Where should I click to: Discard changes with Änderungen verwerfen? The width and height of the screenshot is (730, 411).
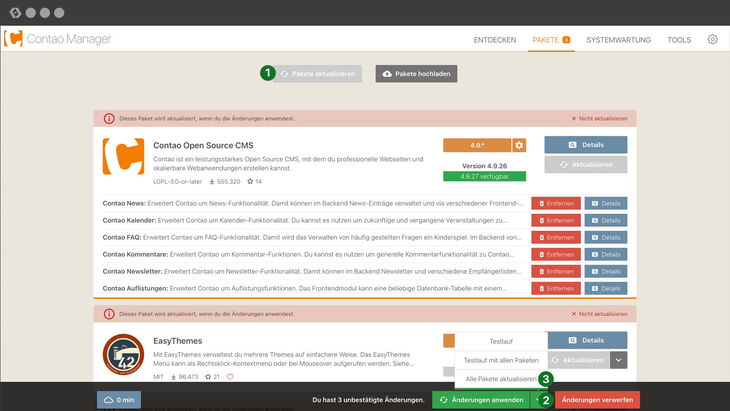pos(597,400)
